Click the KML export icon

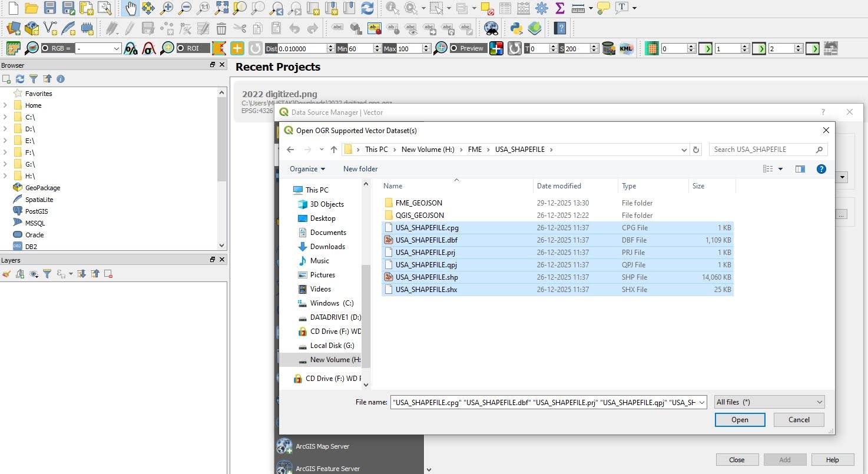[626, 48]
